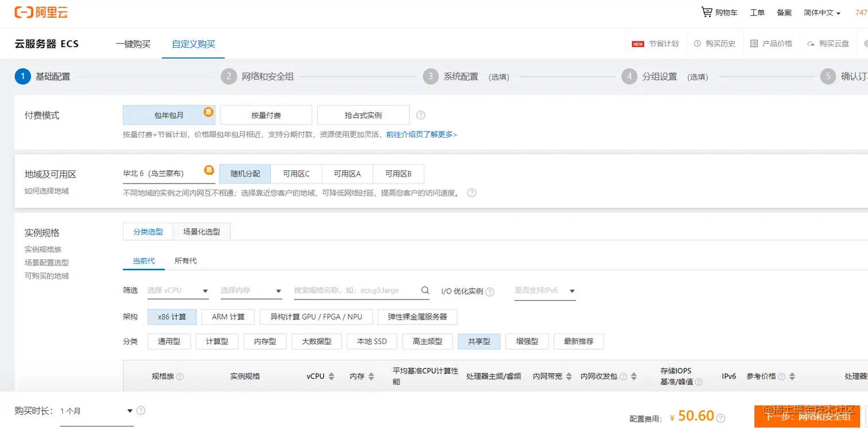Click 可购买的地域 link
The image size is (868, 428).
(46, 276)
